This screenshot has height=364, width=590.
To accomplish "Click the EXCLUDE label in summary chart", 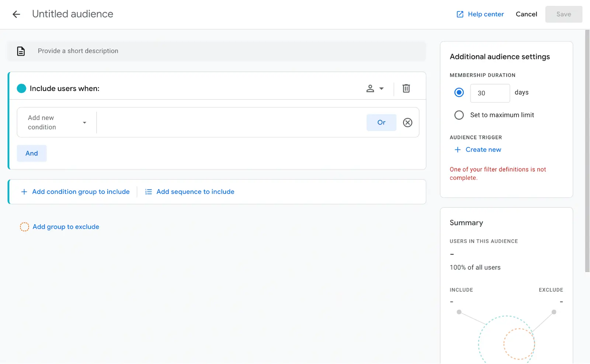I will point(551,290).
